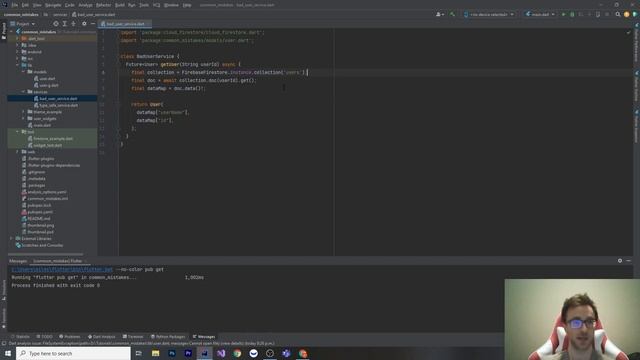Click the vertical Project side tab
Image resolution: width=640 pixels, height=360 pixels.
4,31
